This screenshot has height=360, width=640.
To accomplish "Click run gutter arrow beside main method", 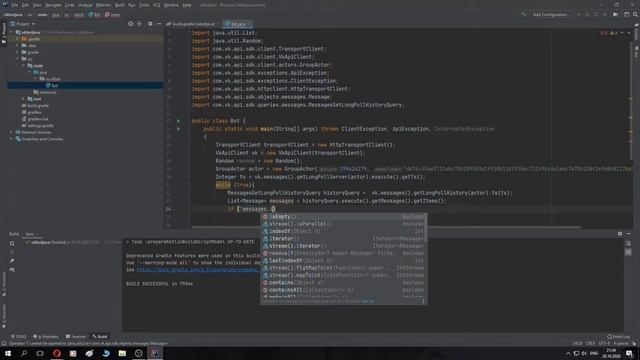I will tap(178, 129).
